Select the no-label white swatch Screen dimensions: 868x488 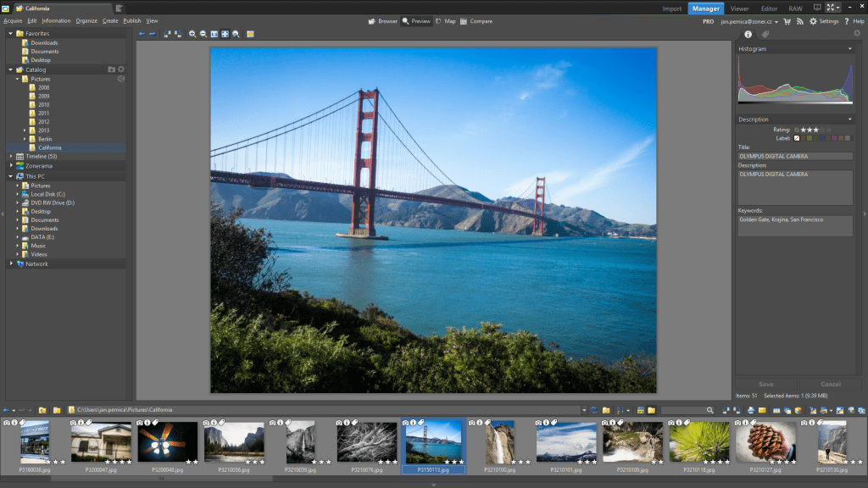797,138
